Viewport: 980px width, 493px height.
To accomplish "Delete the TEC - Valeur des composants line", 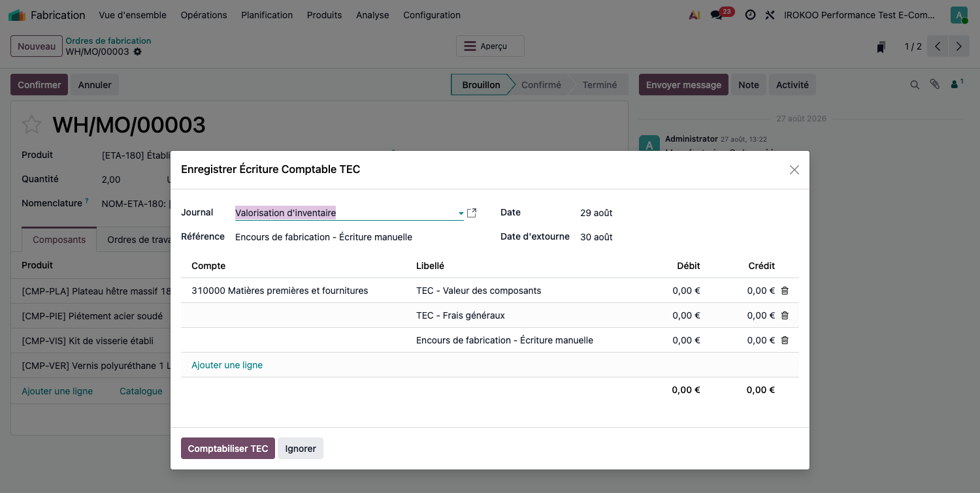I will [785, 291].
